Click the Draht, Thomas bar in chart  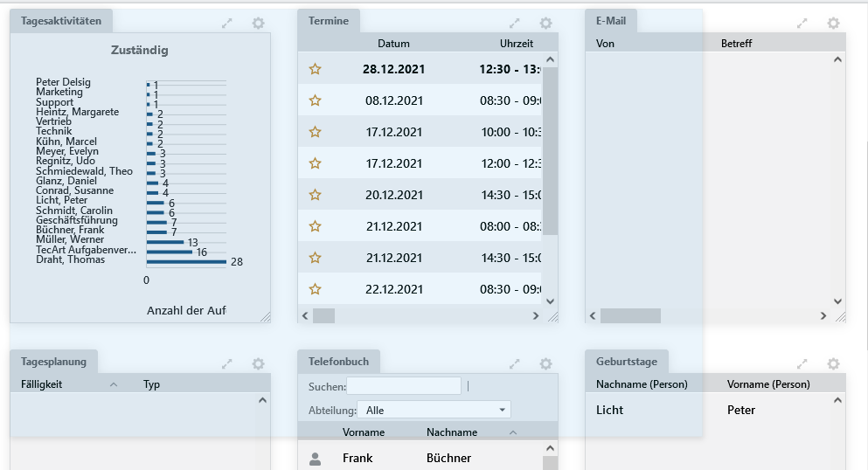(x=186, y=261)
